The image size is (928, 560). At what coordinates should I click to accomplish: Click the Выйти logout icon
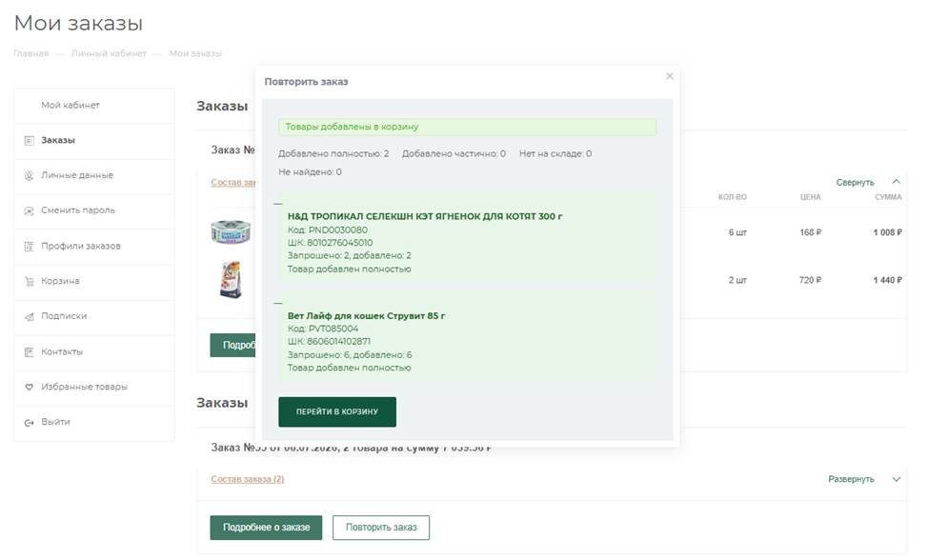[29, 422]
